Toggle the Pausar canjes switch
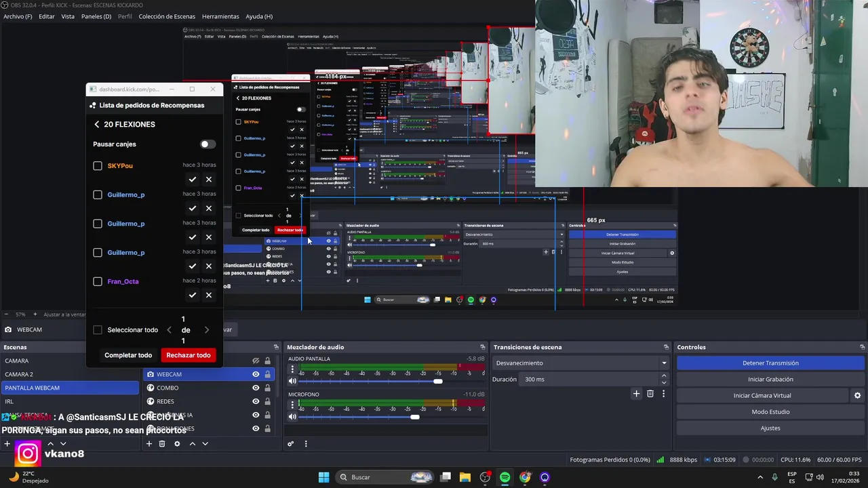Viewport: 868px width, 488px height. [208, 144]
